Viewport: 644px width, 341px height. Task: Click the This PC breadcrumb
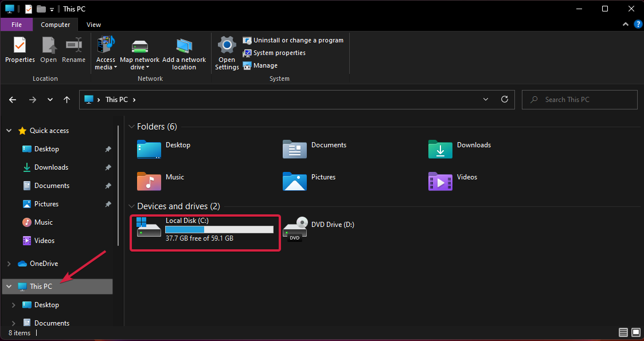pos(117,100)
